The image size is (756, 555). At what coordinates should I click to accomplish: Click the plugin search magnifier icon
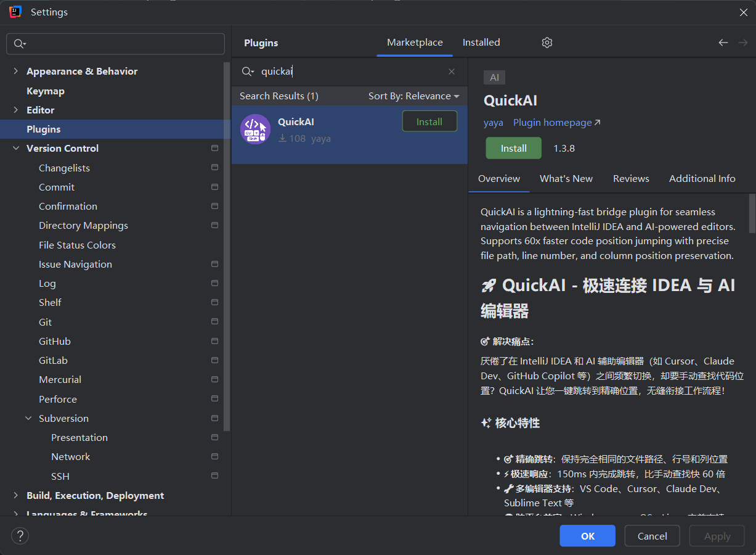pos(248,72)
